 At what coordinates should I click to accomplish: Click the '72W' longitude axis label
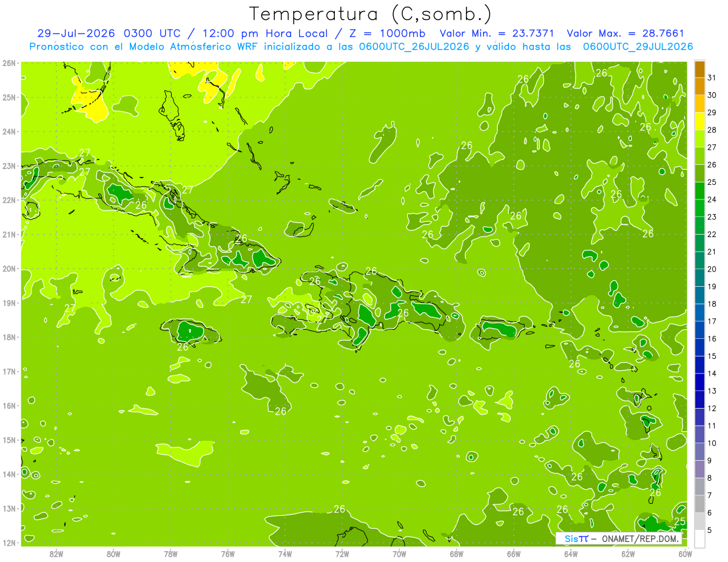[x=342, y=554]
